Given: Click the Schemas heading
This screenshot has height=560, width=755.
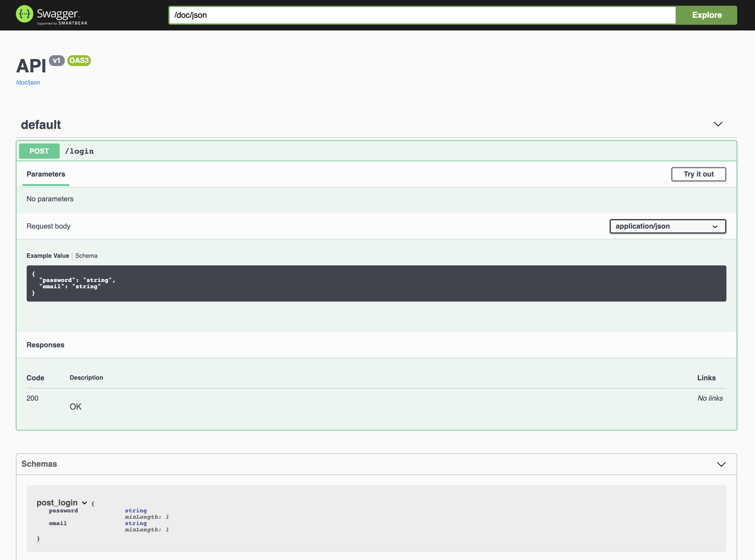Looking at the screenshot, I should point(39,464).
